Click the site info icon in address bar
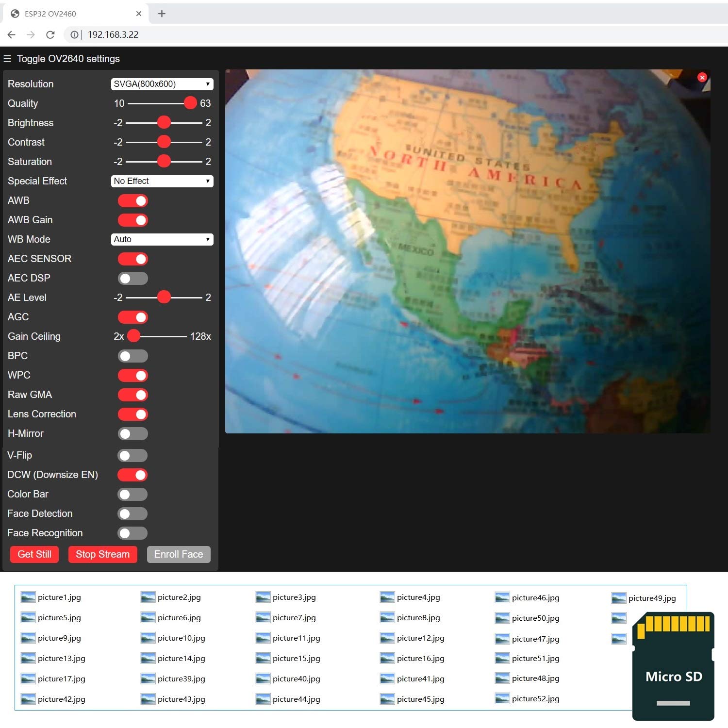Image resolution: width=728 pixels, height=728 pixels. (x=74, y=34)
